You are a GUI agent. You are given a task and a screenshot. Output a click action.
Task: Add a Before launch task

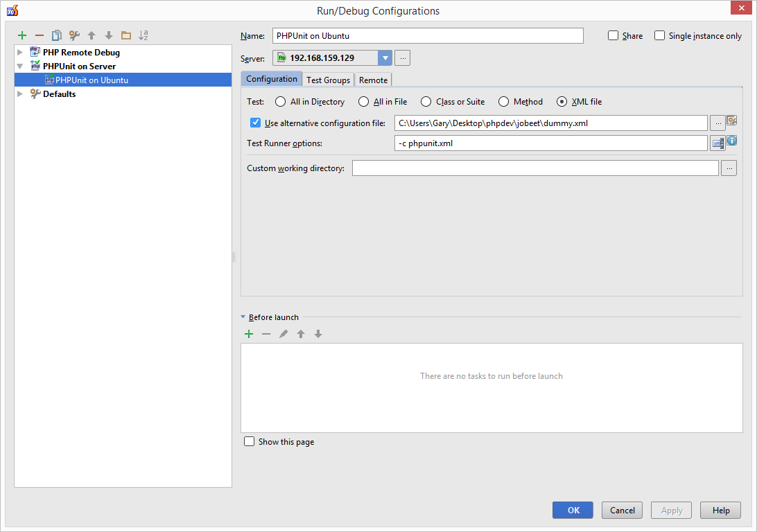coord(249,334)
